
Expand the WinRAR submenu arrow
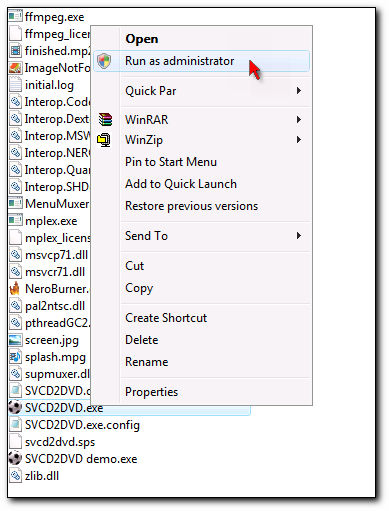pos(299,120)
